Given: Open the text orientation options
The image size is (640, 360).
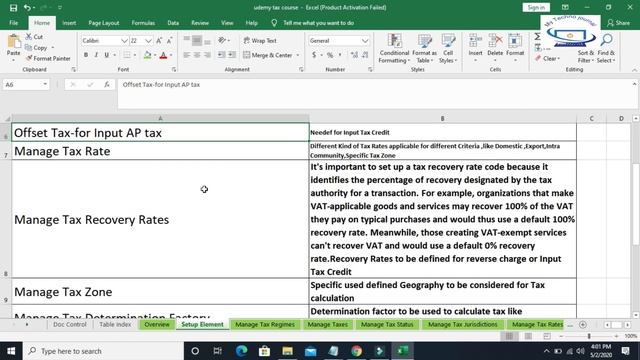Looking at the screenshot, I should click(x=224, y=40).
